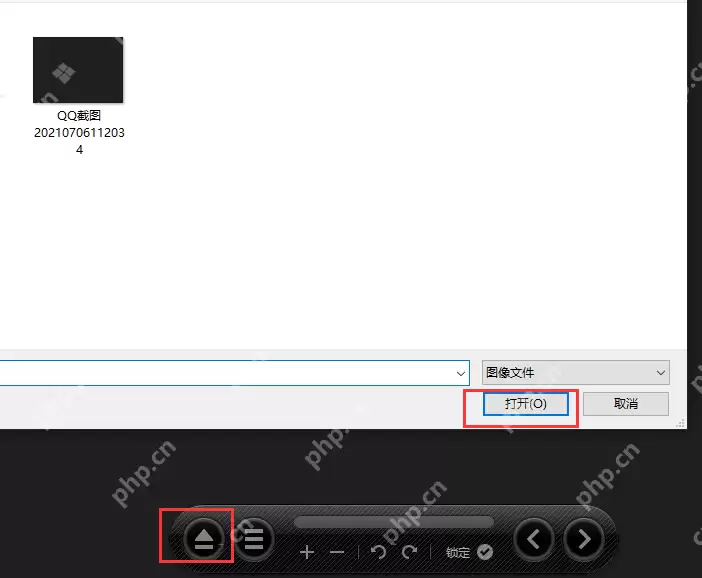702x578 pixels.
Task: Expand the 图像文件 file type dropdown
Action: click(x=575, y=373)
